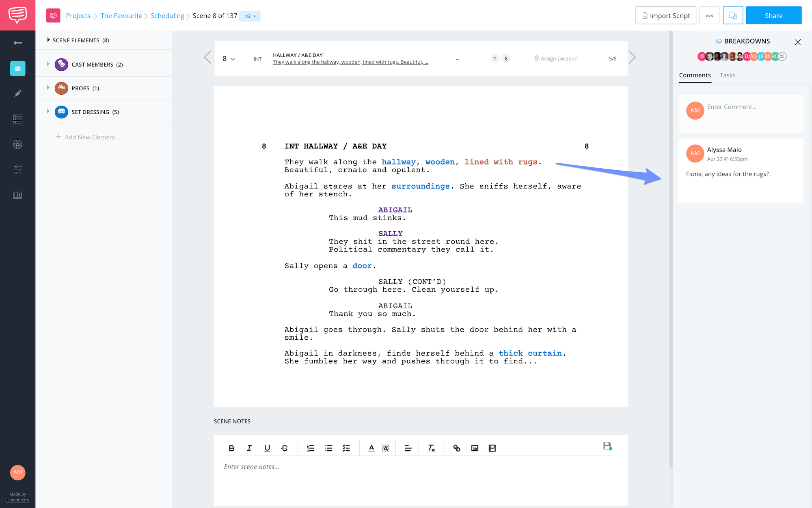The image size is (812, 508).
Task: Open the breakdown page sidebar icon
Action: tap(17, 69)
